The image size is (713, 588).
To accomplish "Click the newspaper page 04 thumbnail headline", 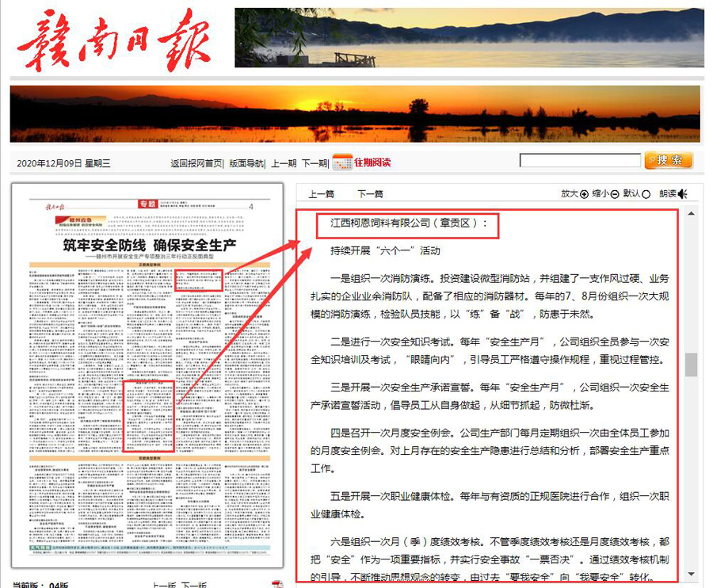I will coord(150,246).
